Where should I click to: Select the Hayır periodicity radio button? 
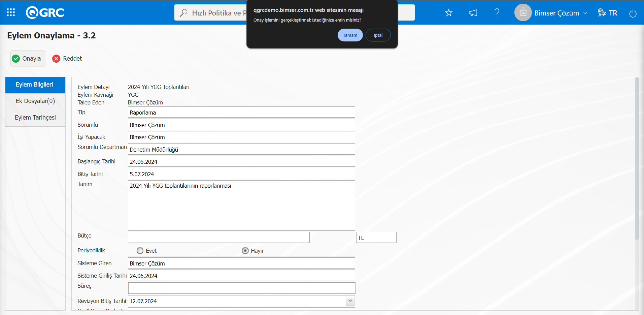(x=245, y=251)
